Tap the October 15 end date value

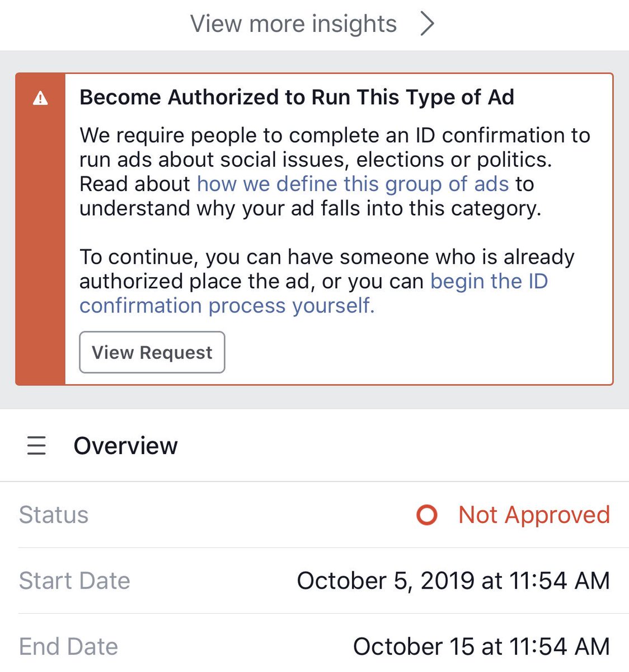coord(481,647)
